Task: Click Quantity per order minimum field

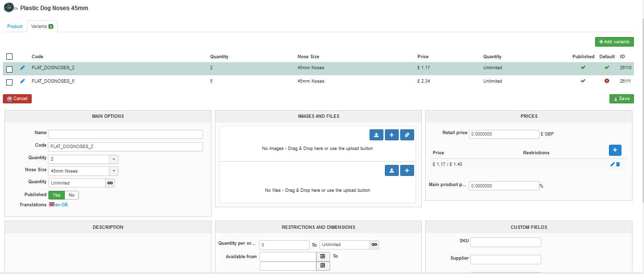Action: [284, 245]
